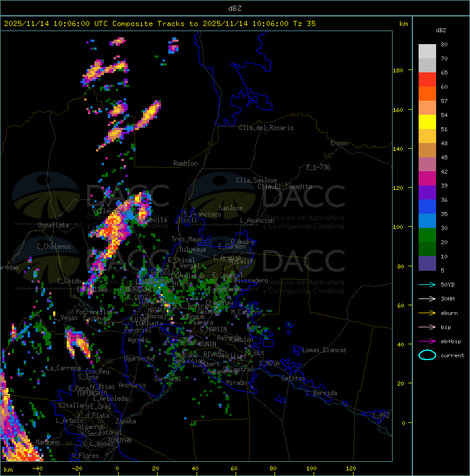Click the 'dBZ' title at top center
This screenshot has width=470, height=476.
[235, 8]
